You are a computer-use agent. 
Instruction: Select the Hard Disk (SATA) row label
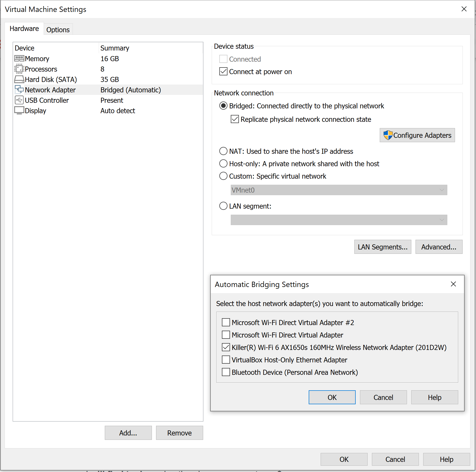pos(51,79)
